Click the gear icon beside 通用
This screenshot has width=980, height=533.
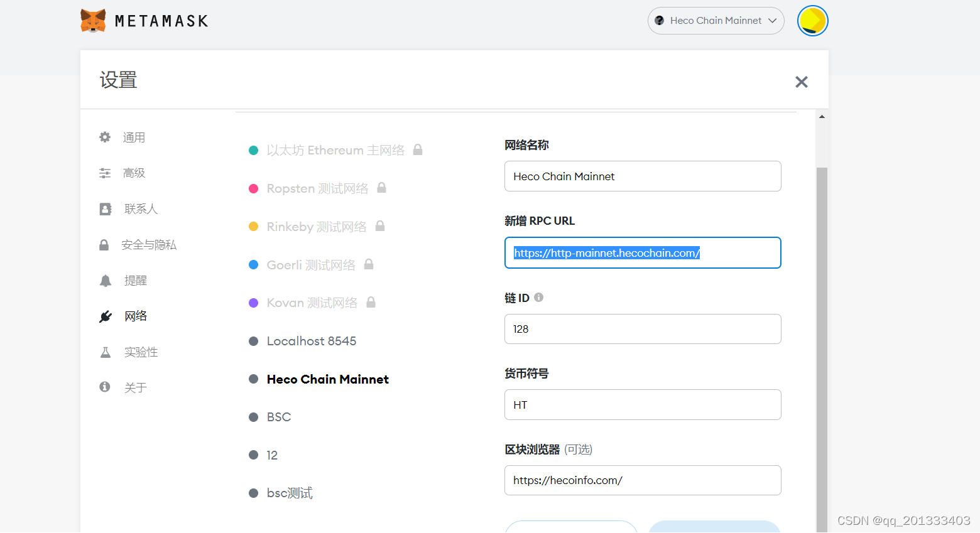click(105, 137)
